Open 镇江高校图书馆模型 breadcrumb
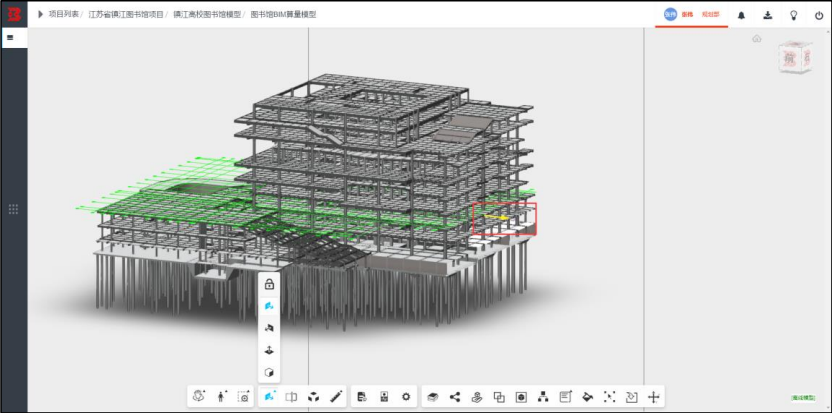 207,14
